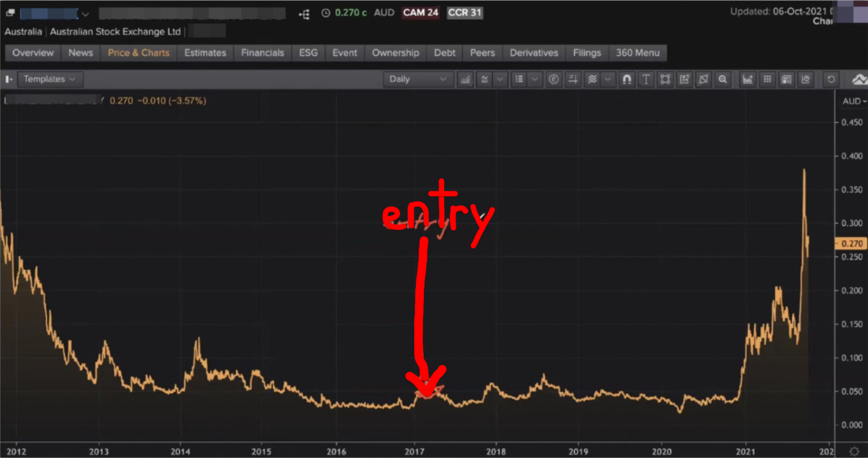
Task: Click the news table panel icon
Action: coord(786,79)
